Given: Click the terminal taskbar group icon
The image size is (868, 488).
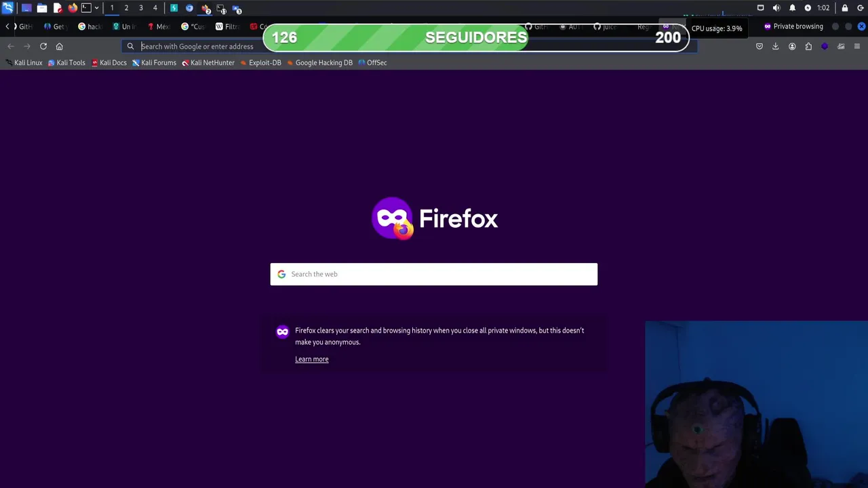Looking at the screenshot, I should coord(222,9).
